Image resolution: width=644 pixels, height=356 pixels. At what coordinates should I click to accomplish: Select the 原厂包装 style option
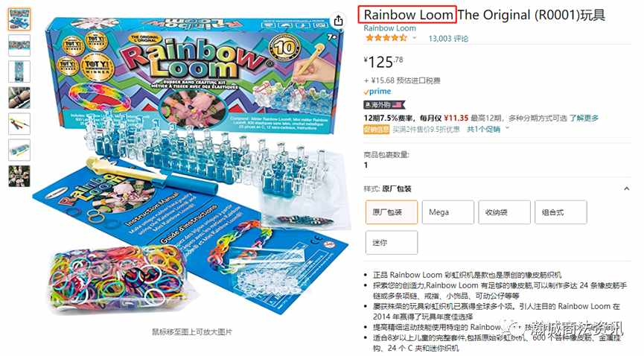pos(392,212)
